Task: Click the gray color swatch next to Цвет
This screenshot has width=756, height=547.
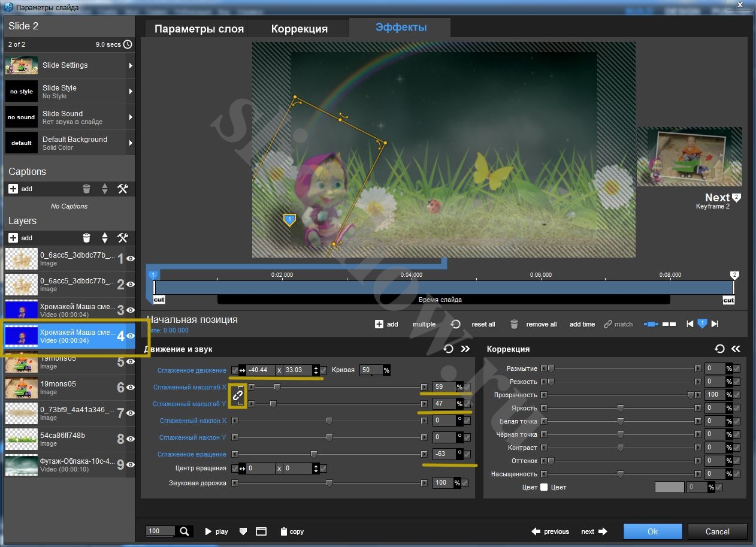Action: pos(669,487)
